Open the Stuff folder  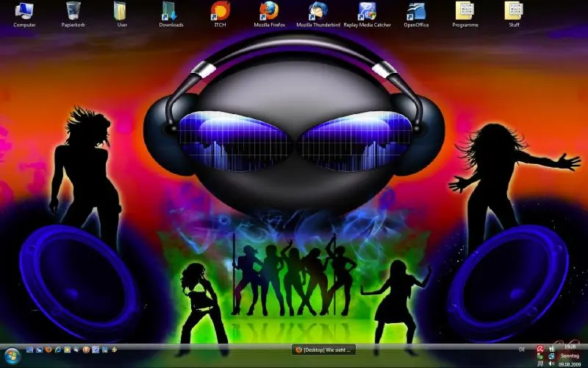pyautogui.click(x=513, y=11)
